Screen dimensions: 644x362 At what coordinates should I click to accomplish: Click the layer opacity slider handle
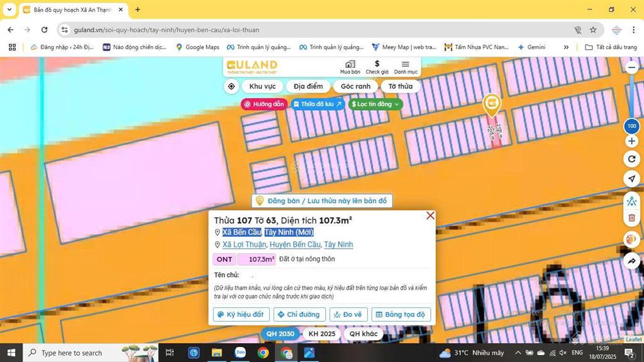click(631, 126)
